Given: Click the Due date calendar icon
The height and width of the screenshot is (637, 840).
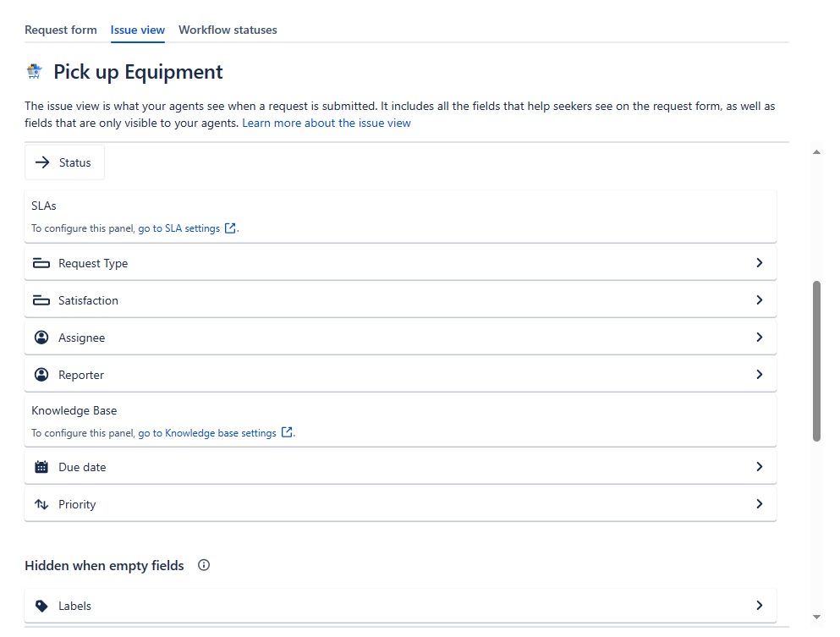Looking at the screenshot, I should (x=41, y=467).
